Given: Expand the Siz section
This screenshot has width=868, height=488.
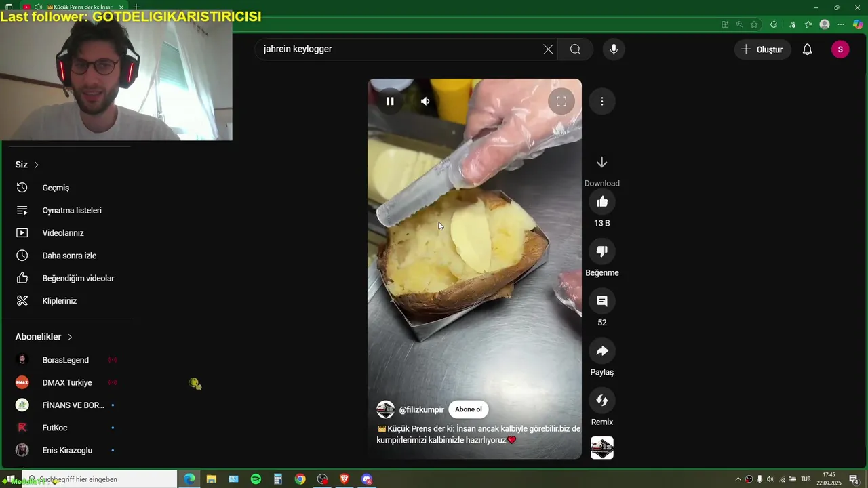Looking at the screenshot, I should coord(27,165).
